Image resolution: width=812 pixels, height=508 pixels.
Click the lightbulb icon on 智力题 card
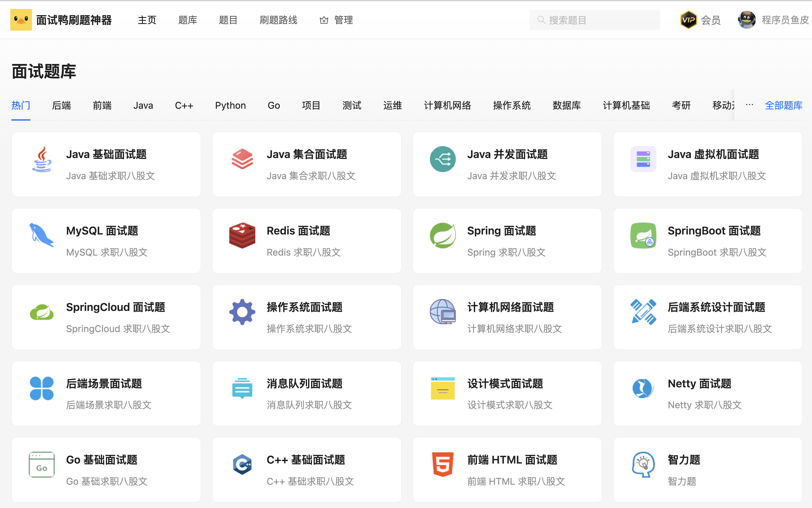click(643, 465)
